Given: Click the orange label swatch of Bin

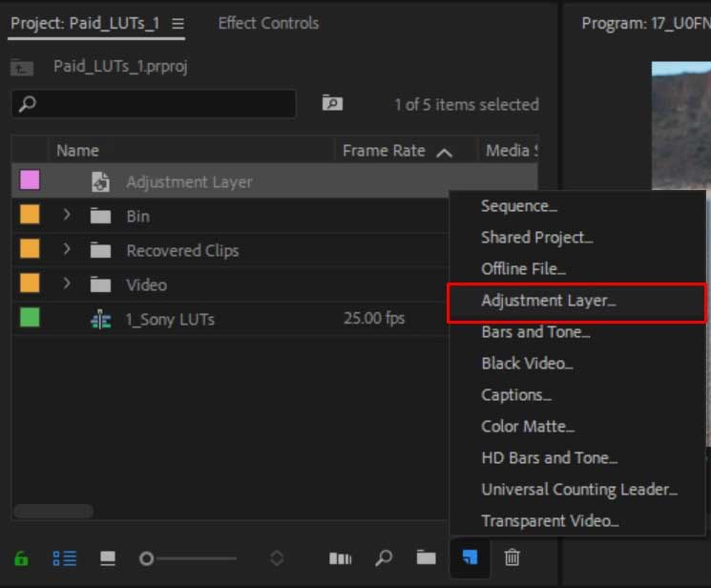Looking at the screenshot, I should point(30,215).
